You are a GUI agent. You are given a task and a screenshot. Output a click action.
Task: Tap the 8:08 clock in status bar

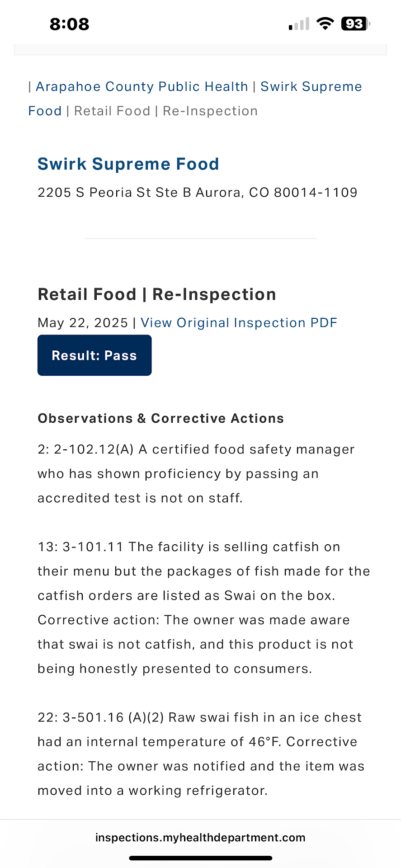pyautogui.click(x=69, y=24)
